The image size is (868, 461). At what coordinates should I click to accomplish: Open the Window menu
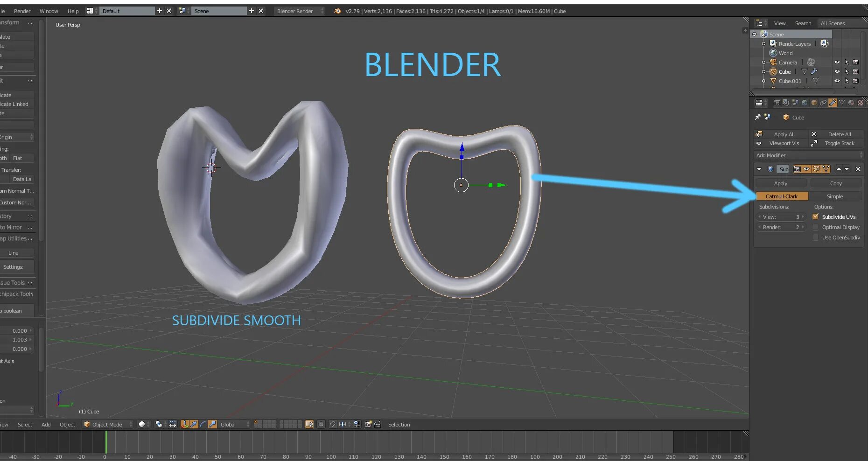pos(49,11)
